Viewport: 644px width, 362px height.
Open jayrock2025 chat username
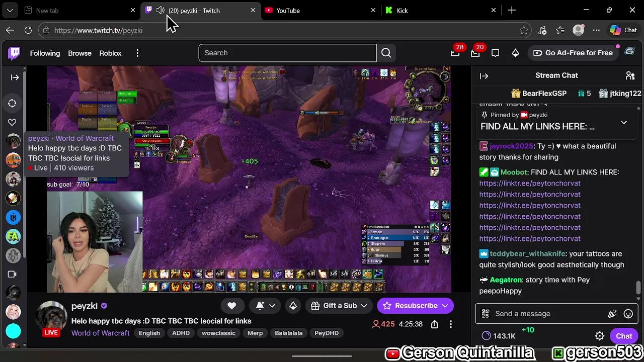pyautogui.click(x=511, y=146)
